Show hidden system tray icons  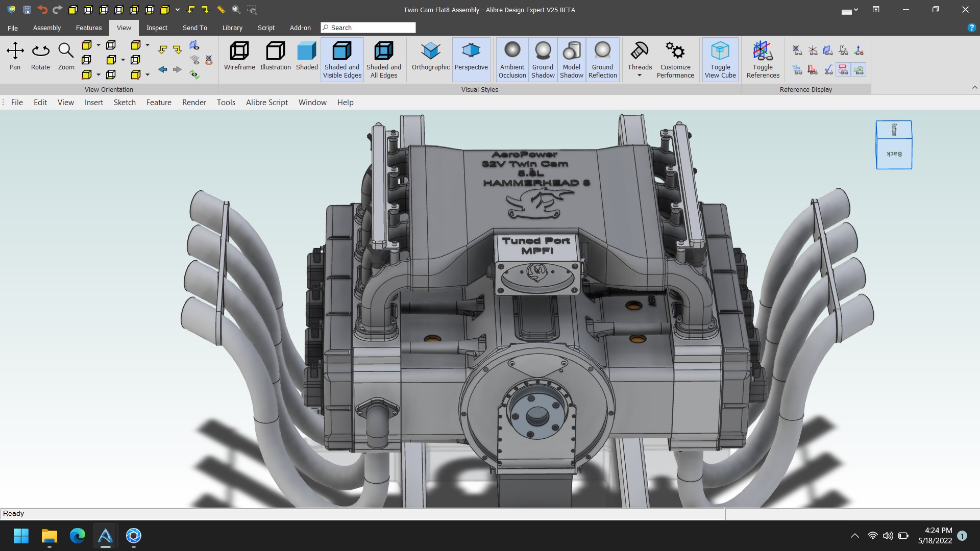854,536
